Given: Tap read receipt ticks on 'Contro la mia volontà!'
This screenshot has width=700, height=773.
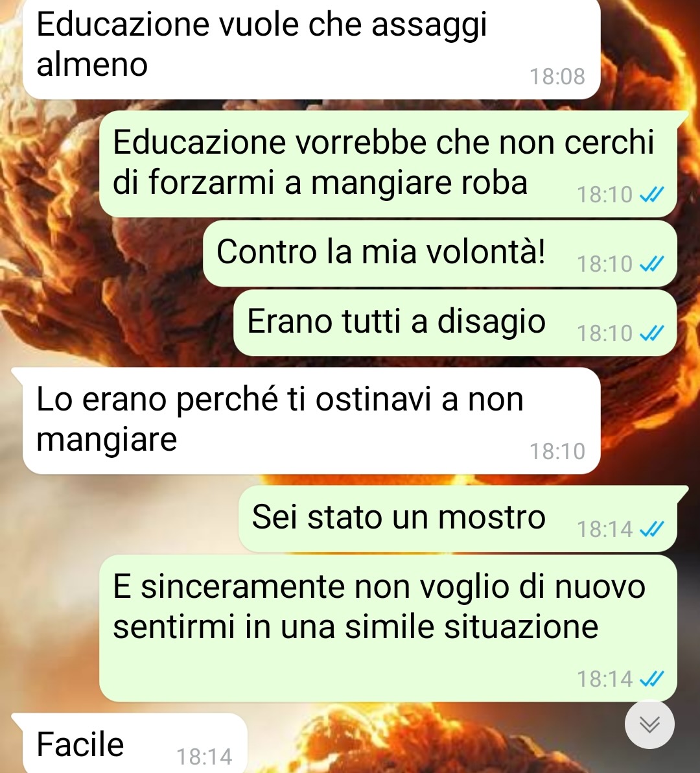Looking at the screenshot, I should [652, 264].
